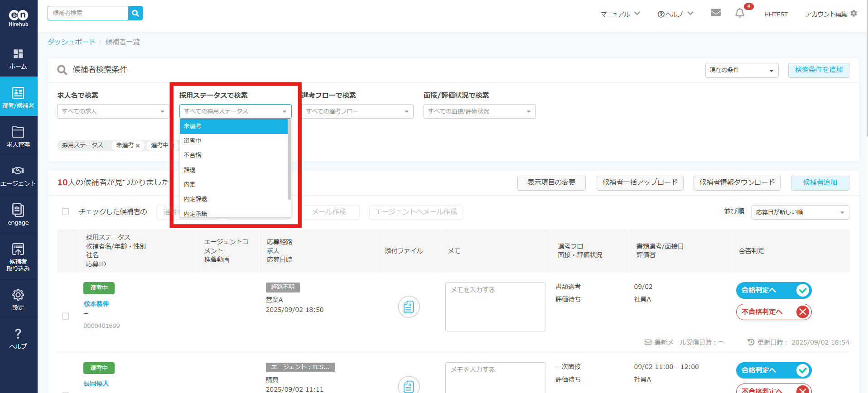Expand the すべての求人 dropdown
The height and width of the screenshot is (393, 868).
pos(113,111)
